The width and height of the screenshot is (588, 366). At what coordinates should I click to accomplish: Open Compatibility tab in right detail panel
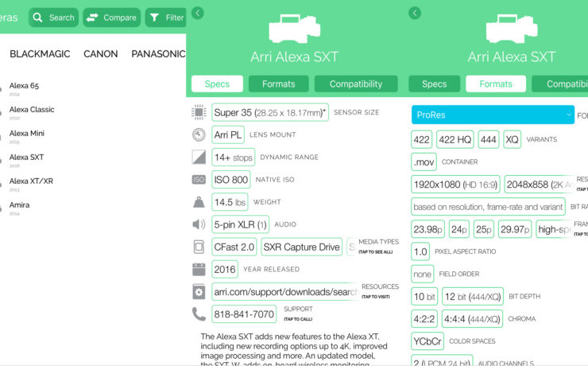click(559, 84)
